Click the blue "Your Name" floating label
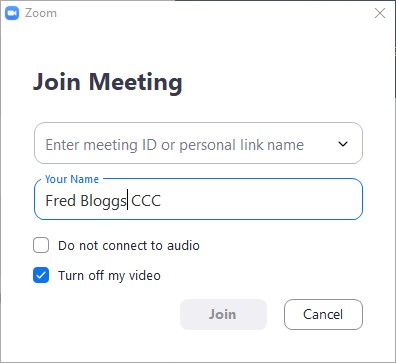396x363 pixels. (72, 179)
